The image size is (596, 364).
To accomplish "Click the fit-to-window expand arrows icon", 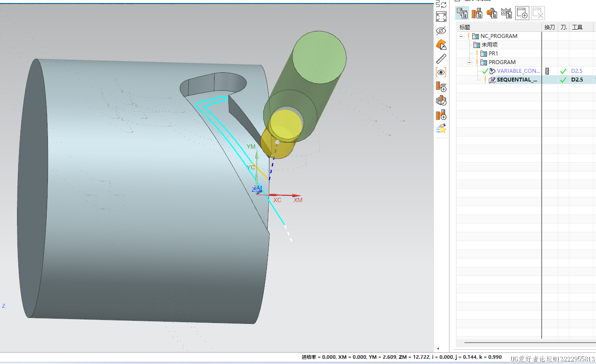I will pyautogui.click(x=441, y=17).
